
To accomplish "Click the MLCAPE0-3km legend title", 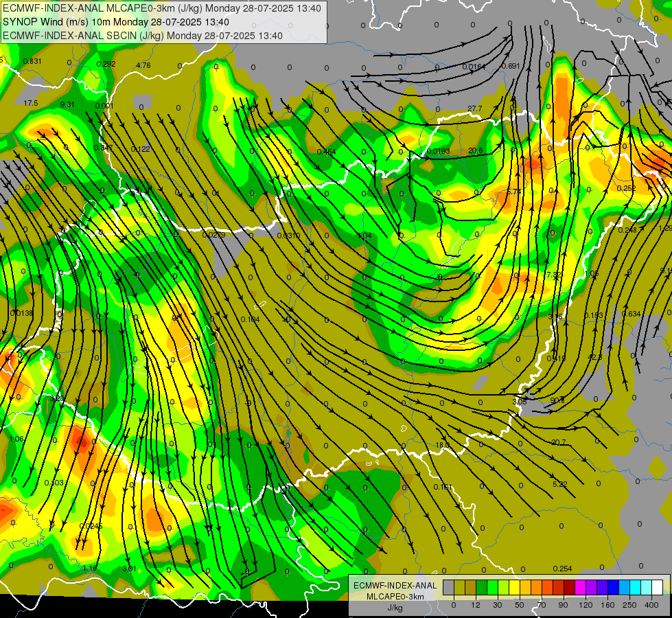I will 395,597.
